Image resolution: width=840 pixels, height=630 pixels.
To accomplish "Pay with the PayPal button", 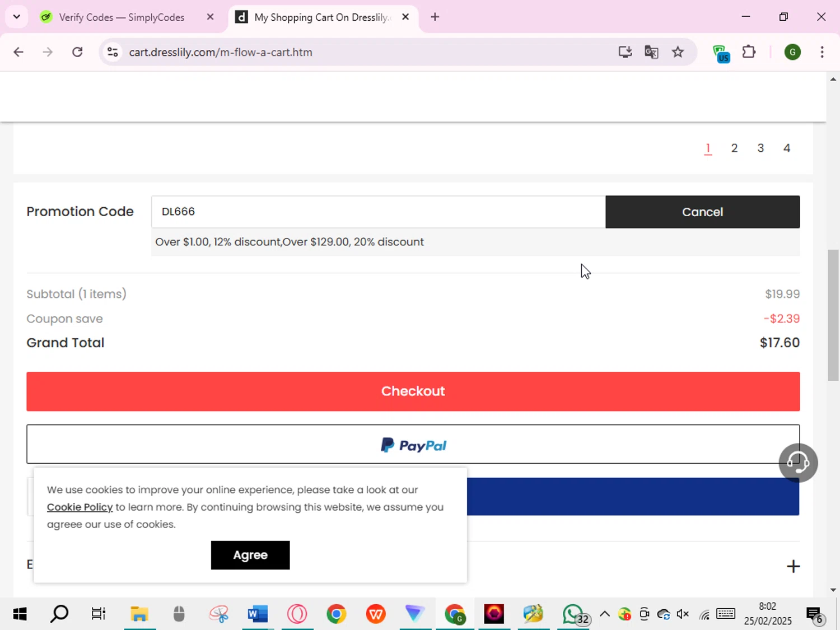I will 413,444.
